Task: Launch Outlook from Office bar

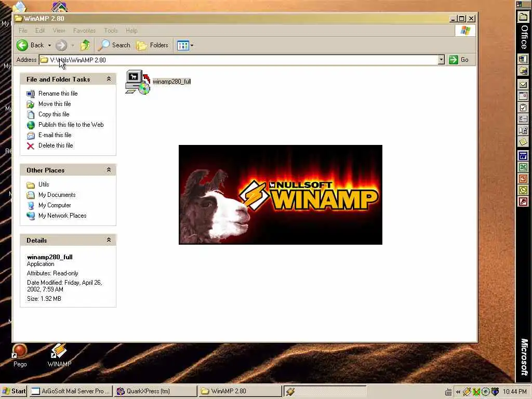Action: (523, 190)
